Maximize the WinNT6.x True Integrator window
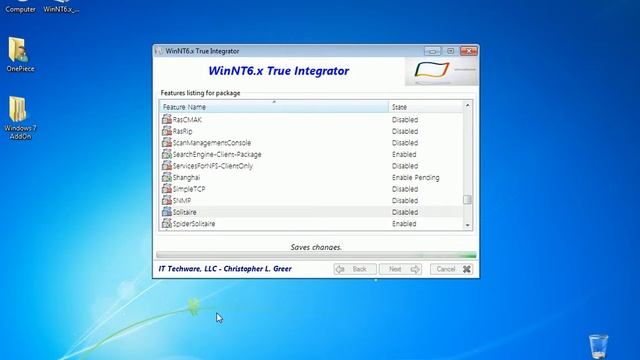 (x=451, y=51)
